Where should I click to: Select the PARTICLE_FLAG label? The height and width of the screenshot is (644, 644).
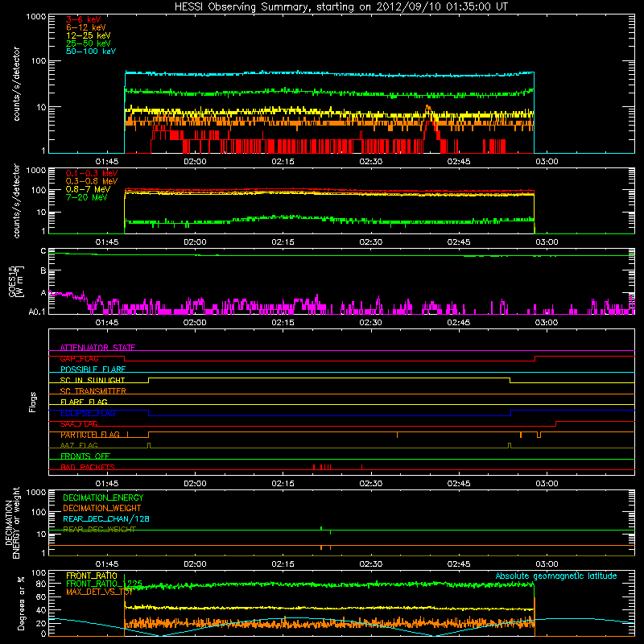(90, 435)
